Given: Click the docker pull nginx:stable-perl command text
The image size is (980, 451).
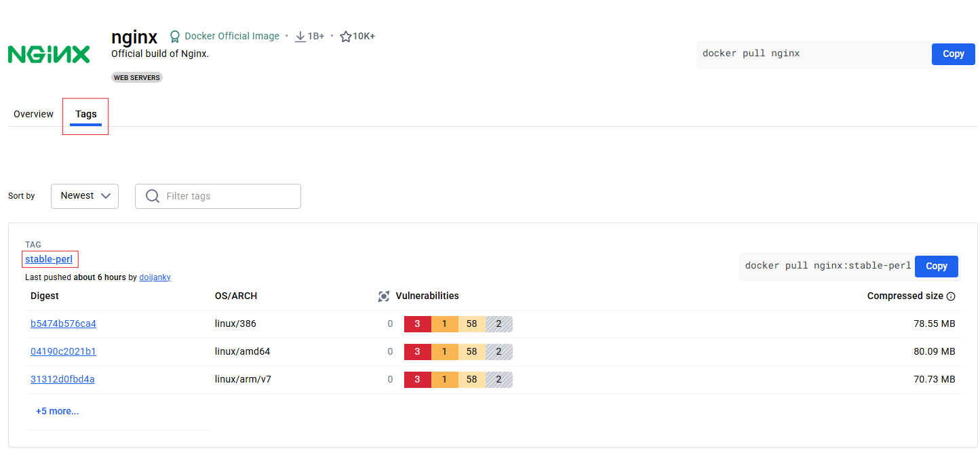Looking at the screenshot, I should [x=828, y=266].
